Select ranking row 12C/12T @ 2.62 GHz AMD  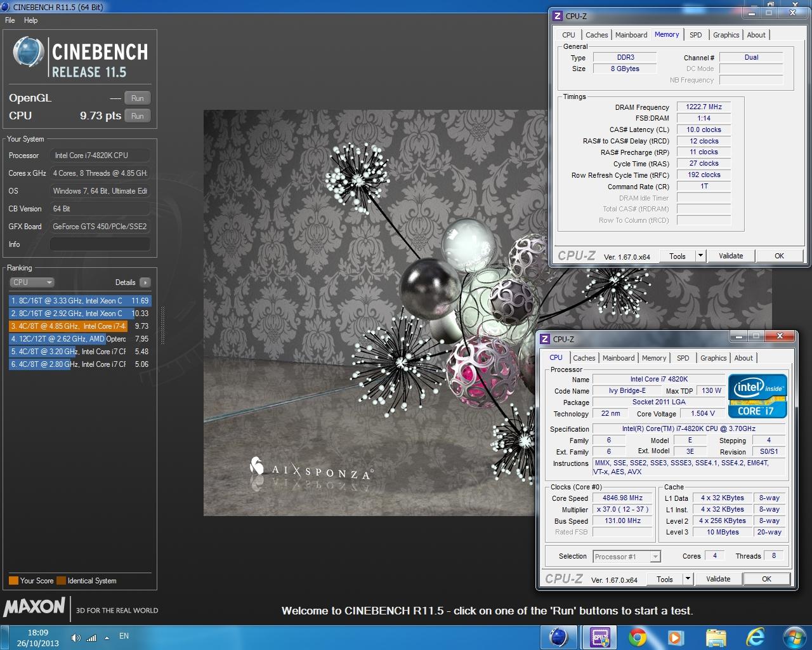80,339
